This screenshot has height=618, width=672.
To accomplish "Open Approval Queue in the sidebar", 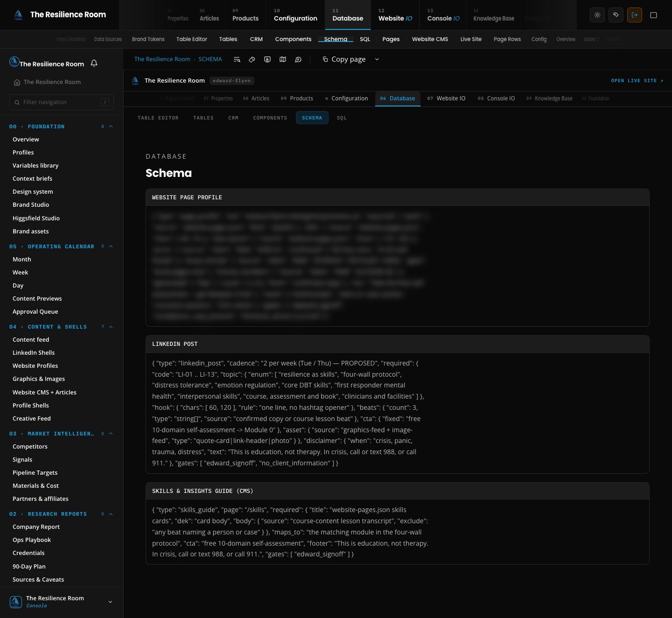I will coord(35,312).
